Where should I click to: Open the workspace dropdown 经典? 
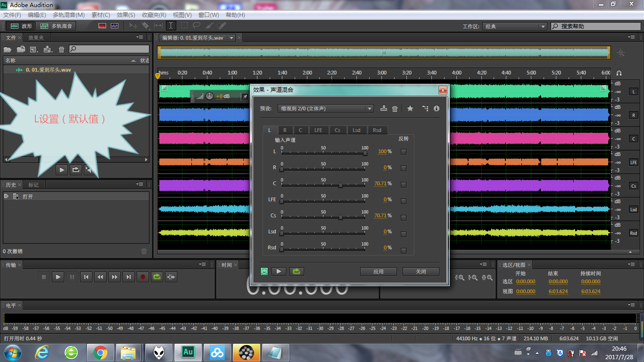pyautogui.click(x=514, y=26)
